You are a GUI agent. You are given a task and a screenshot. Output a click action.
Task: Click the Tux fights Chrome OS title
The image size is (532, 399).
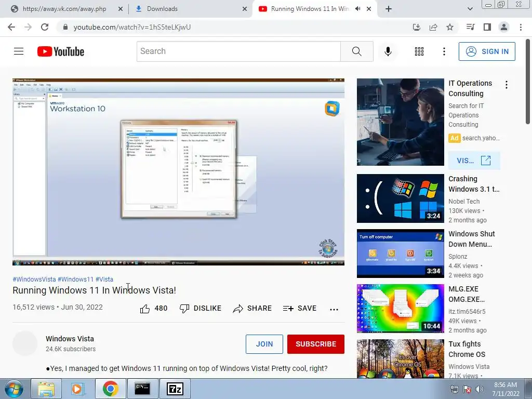pos(467,349)
